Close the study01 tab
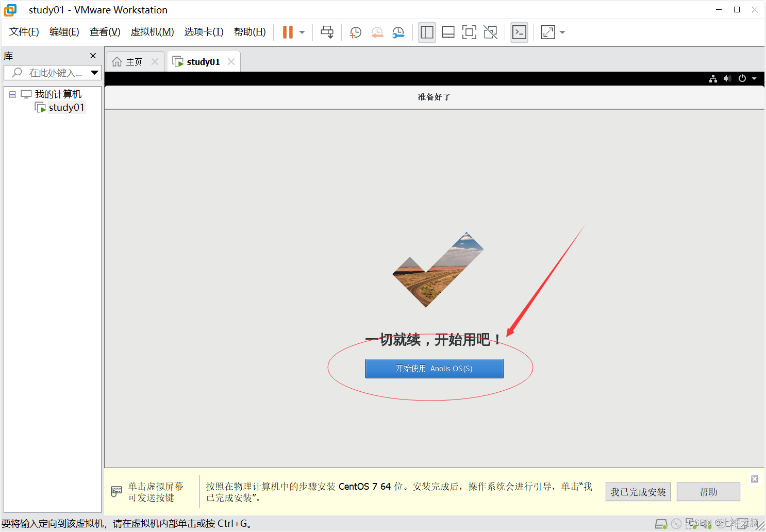 click(231, 61)
